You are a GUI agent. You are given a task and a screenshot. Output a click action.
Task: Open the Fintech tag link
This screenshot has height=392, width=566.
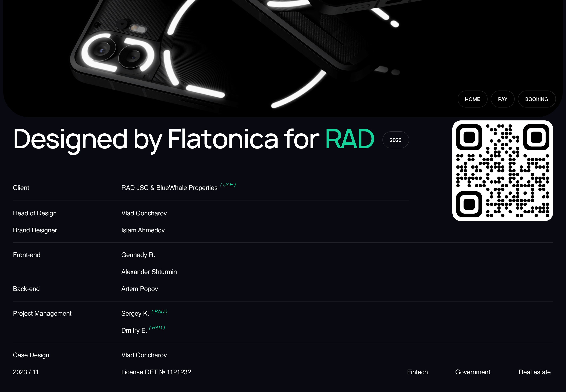pyautogui.click(x=417, y=372)
